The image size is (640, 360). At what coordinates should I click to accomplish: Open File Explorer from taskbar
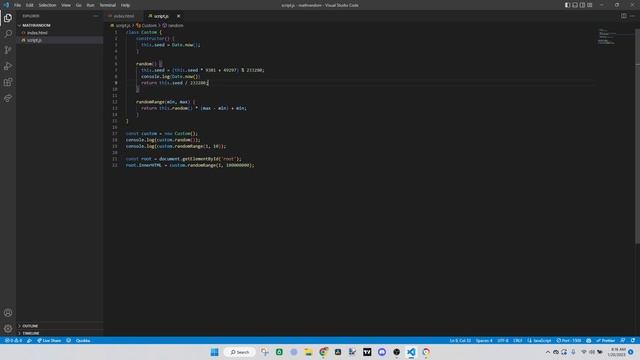[x=308, y=352]
